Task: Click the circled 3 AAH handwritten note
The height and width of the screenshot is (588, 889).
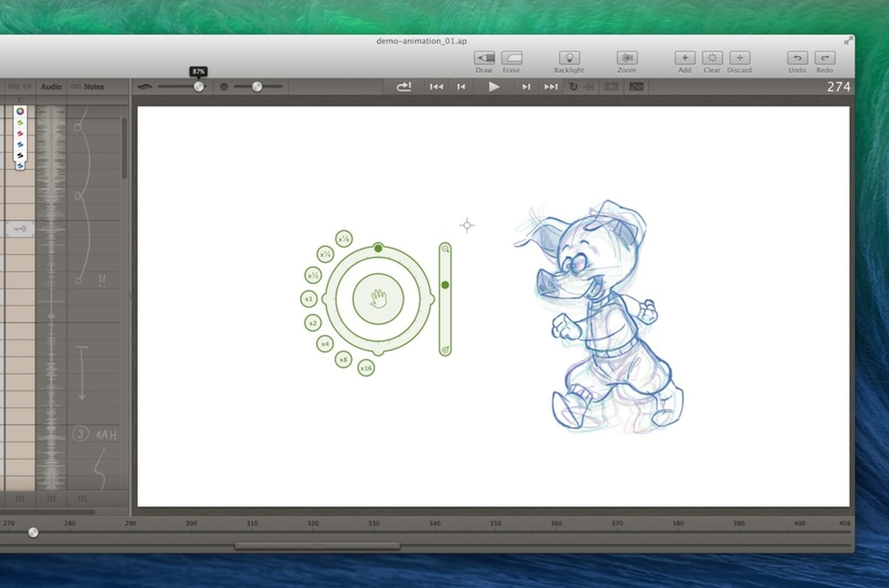Action: pyautogui.click(x=95, y=435)
